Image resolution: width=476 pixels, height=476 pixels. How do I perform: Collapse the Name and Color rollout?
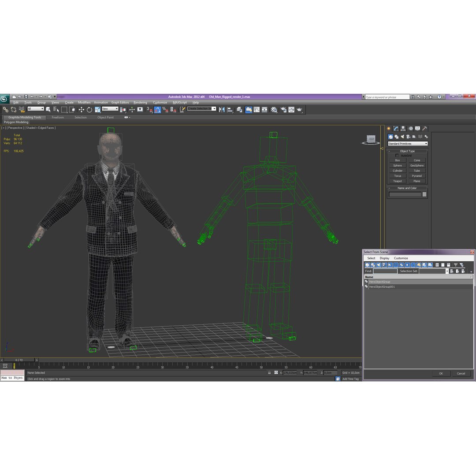[x=390, y=188]
